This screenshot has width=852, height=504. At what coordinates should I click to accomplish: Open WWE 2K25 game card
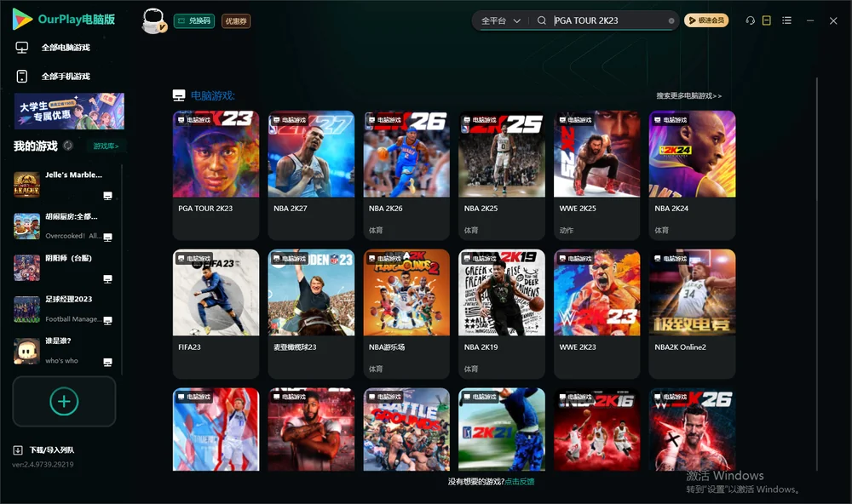596,175
